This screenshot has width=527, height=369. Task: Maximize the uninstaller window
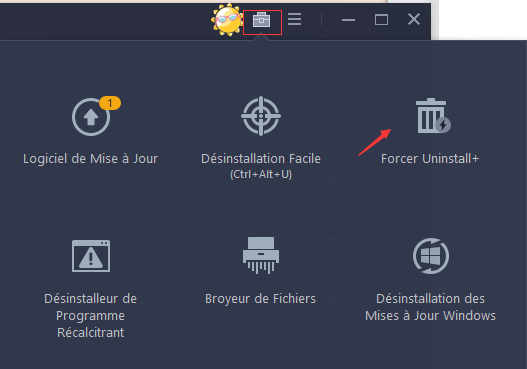click(381, 20)
